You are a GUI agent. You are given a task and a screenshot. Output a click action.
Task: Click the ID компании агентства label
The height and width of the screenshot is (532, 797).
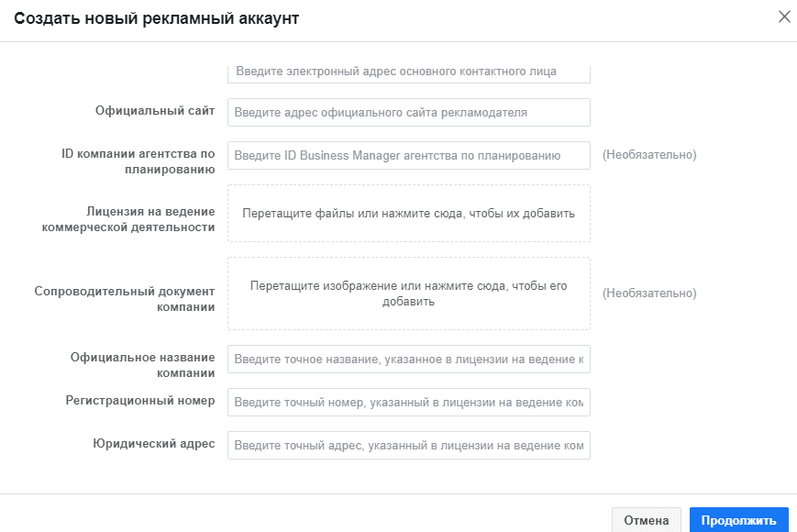point(138,161)
